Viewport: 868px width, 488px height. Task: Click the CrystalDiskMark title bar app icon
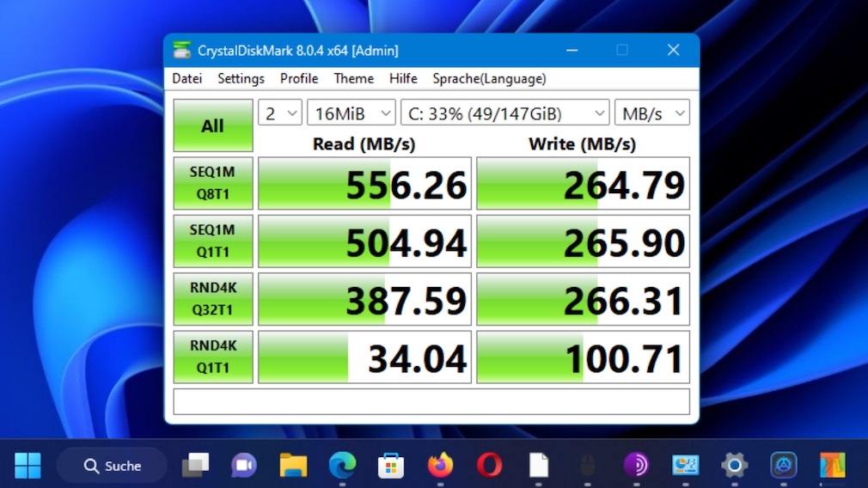[x=181, y=50]
